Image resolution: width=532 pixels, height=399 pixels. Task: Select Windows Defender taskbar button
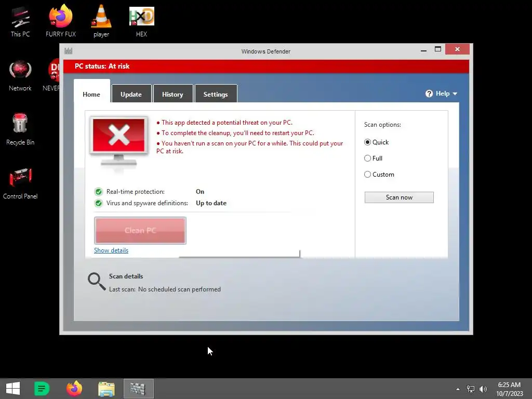click(138, 389)
